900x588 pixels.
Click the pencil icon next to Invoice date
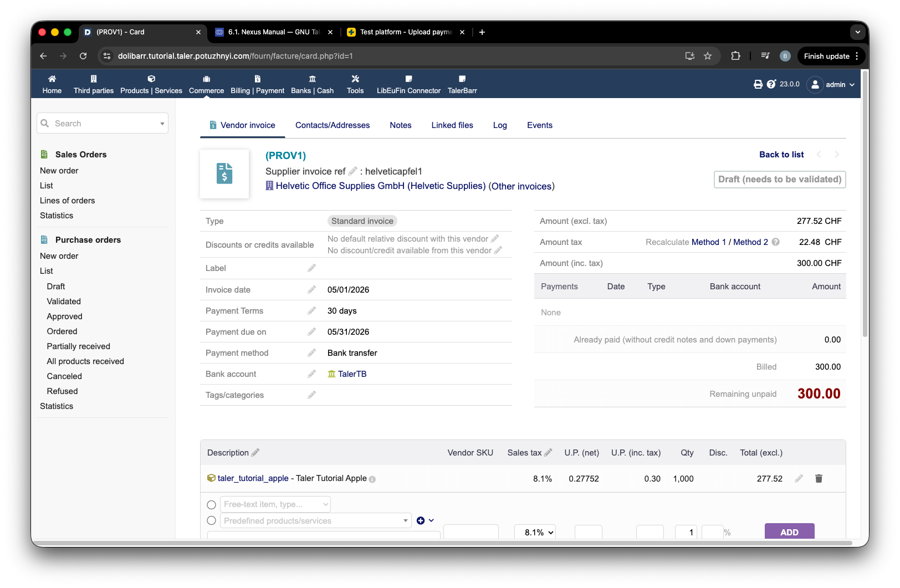click(312, 289)
